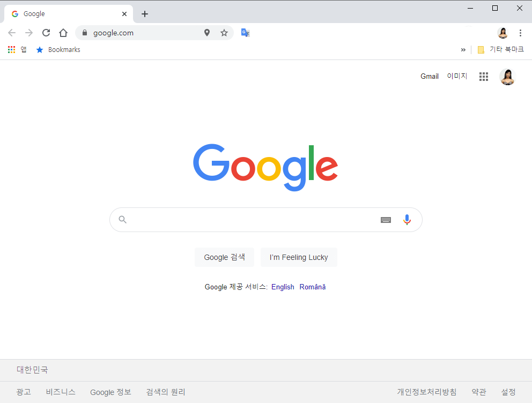View site info via the lock icon
The width and height of the screenshot is (532, 403).
[x=85, y=33]
